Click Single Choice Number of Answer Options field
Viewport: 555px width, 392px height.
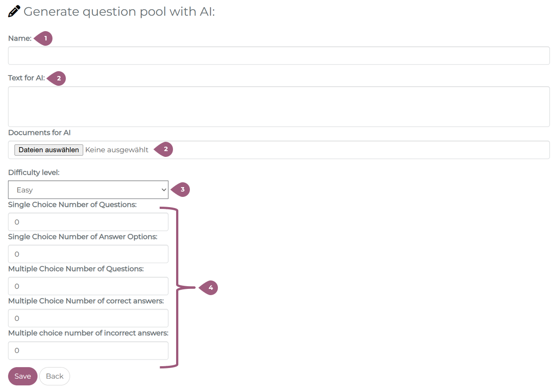click(x=88, y=254)
